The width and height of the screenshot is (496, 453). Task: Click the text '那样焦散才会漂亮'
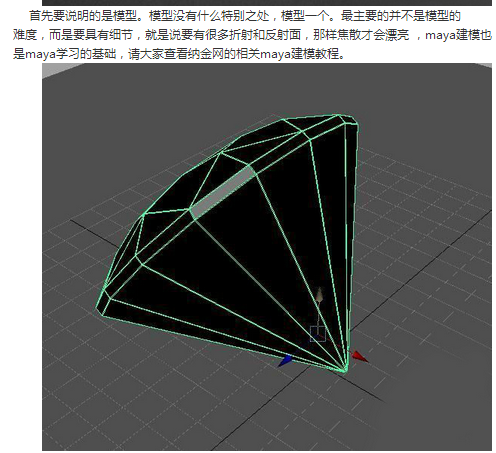point(361,35)
